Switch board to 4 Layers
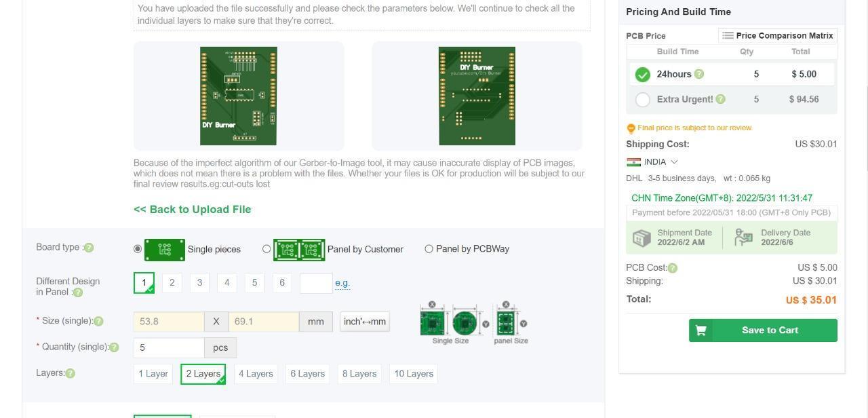Viewport: 868px width, 418px height. click(256, 373)
